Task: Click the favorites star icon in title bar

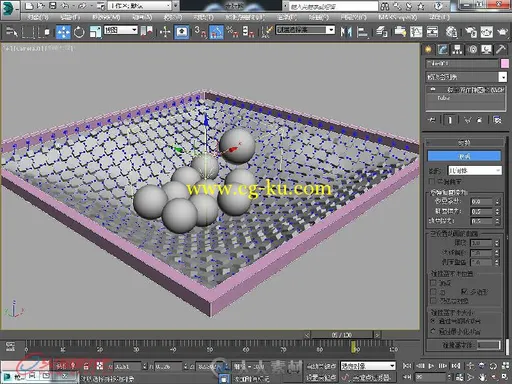Action: coord(421,6)
